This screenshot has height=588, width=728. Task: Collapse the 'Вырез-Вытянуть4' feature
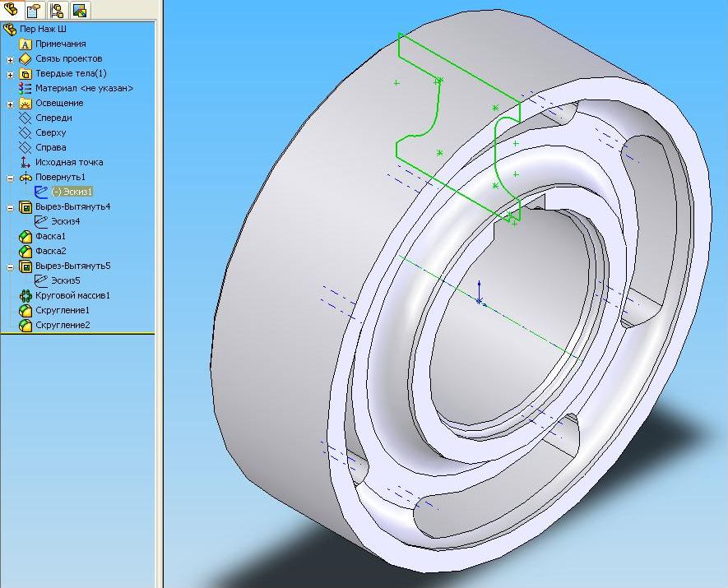[10, 208]
